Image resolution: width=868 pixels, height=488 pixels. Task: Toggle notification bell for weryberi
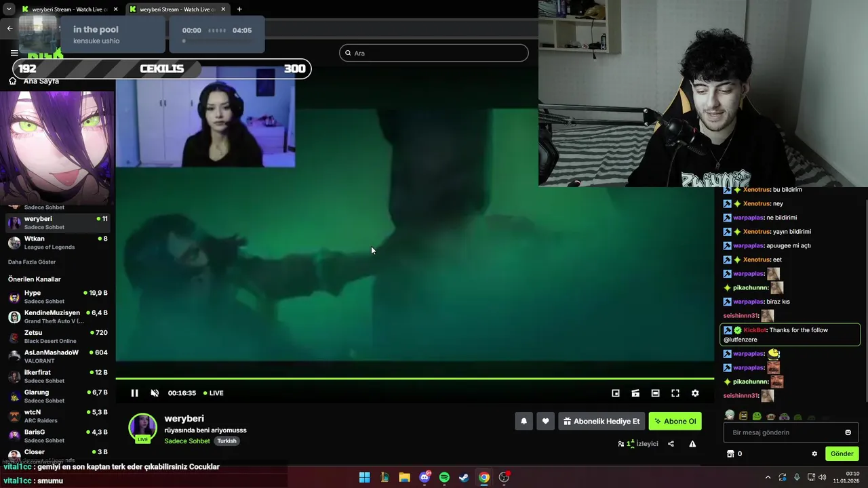point(524,421)
